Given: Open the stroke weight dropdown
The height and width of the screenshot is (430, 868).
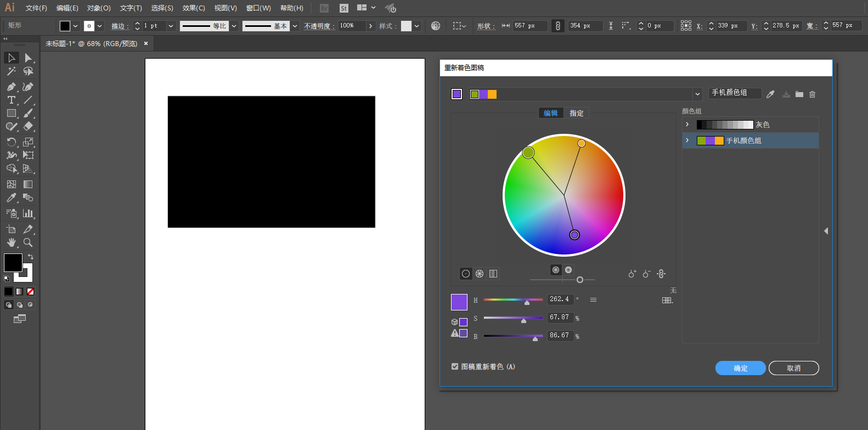Looking at the screenshot, I should [171, 26].
